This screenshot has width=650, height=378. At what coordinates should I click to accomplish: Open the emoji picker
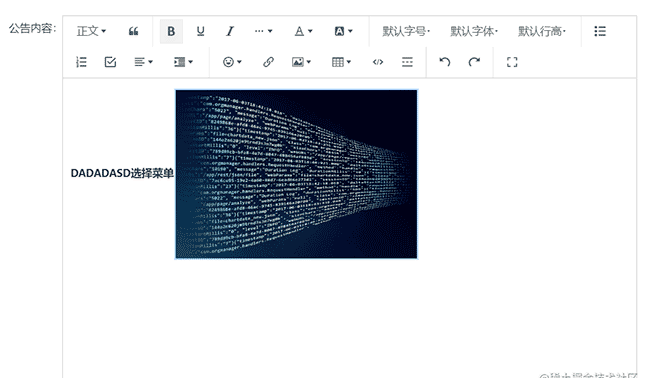(232, 62)
